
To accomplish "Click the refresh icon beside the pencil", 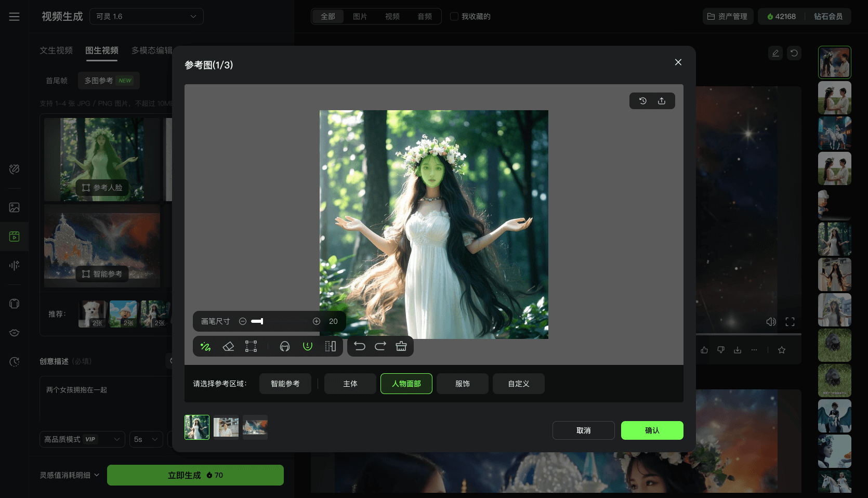I will pyautogui.click(x=794, y=53).
